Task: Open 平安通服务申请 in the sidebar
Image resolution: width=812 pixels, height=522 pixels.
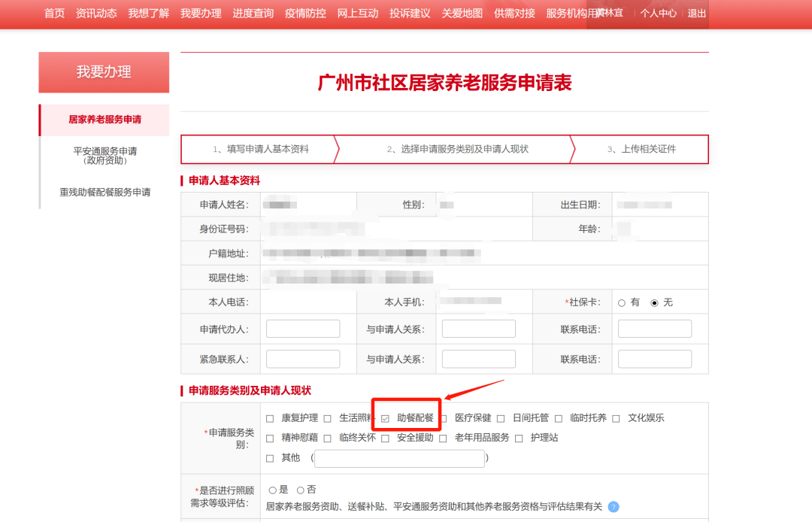Action: 105,155
